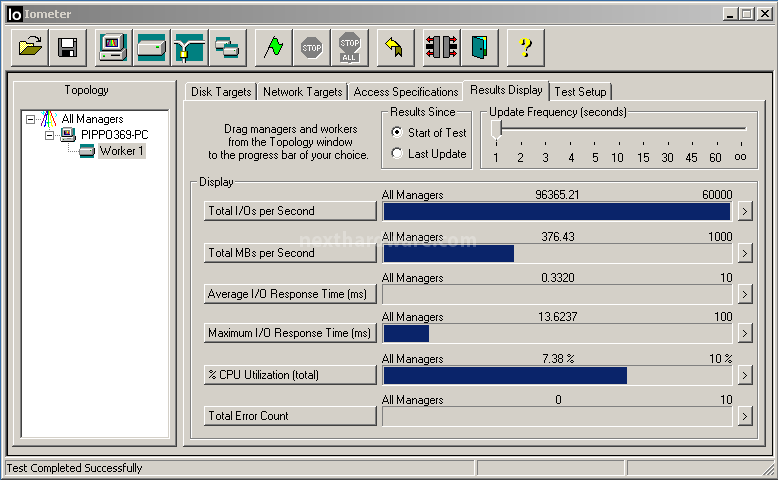This screenshot has height=480, width=778.
Task: Click the All Managers rainbow icon
Action: pos(49,119)
